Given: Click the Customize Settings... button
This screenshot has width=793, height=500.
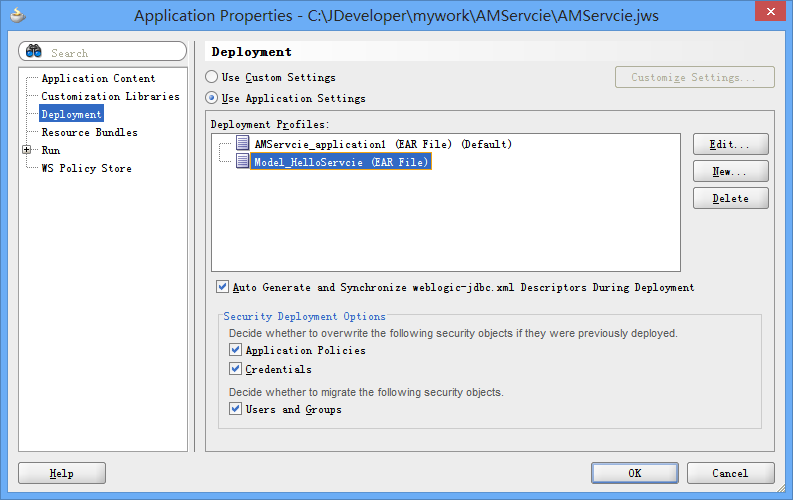Looking at the screenshot, I should coord(694,77).
